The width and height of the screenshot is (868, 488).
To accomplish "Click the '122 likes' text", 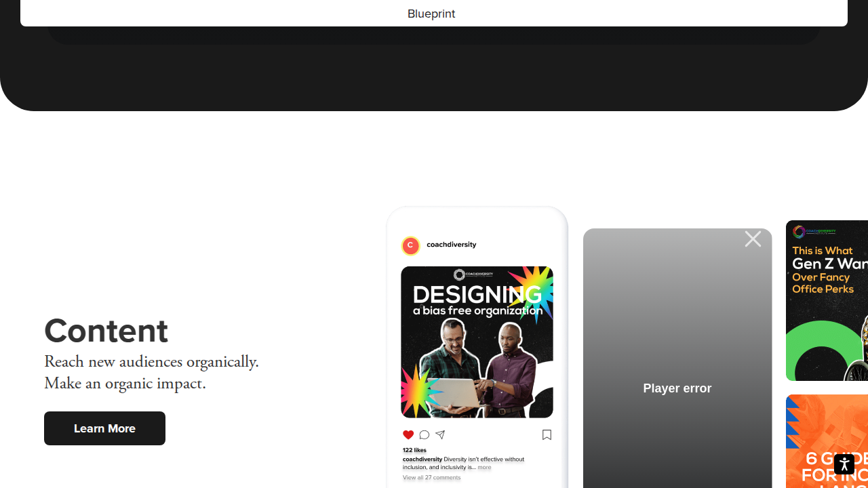I will click(x=414, y=450).
